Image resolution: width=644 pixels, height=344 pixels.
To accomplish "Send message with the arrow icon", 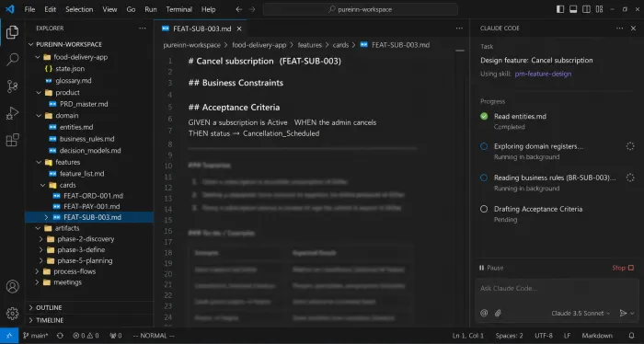I will 623,314.
